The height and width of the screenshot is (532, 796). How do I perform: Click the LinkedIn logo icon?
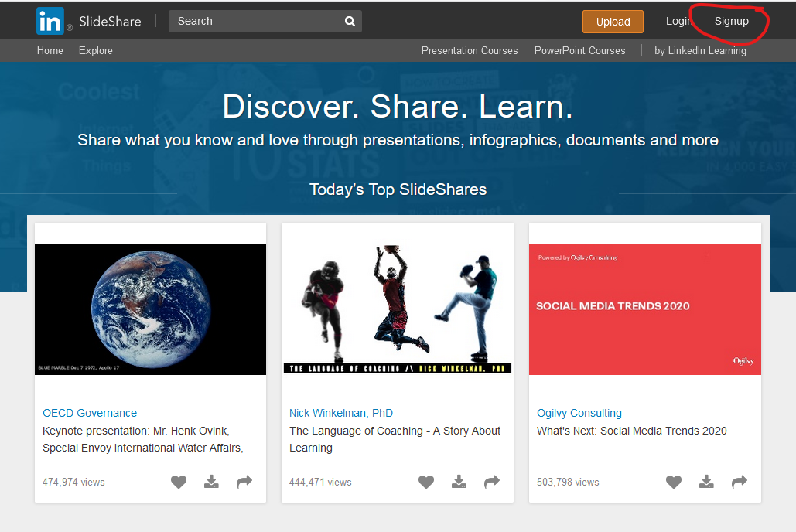tap(50, 21)
